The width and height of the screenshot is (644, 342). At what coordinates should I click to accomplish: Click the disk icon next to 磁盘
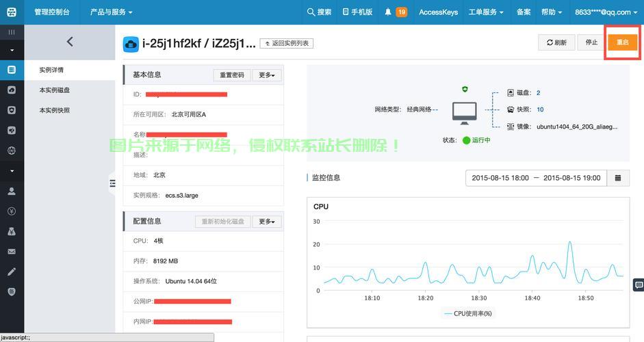coord(511,93)
